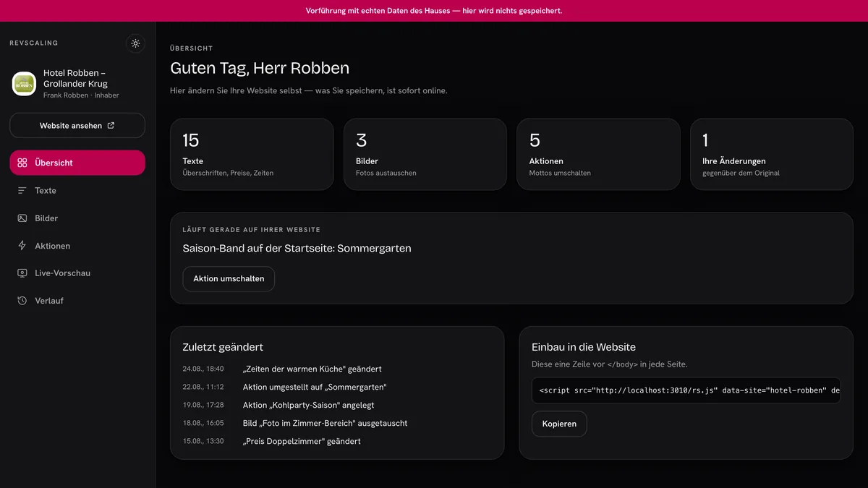The image size is (868, 488).
Task: Click the pink demo notice banner text
Action: click(x=434, y=11)
